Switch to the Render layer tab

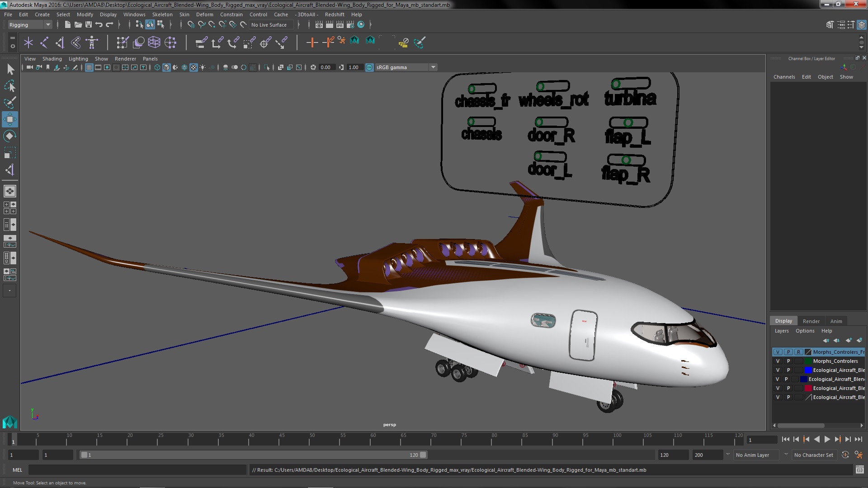[x=811, y=321]
